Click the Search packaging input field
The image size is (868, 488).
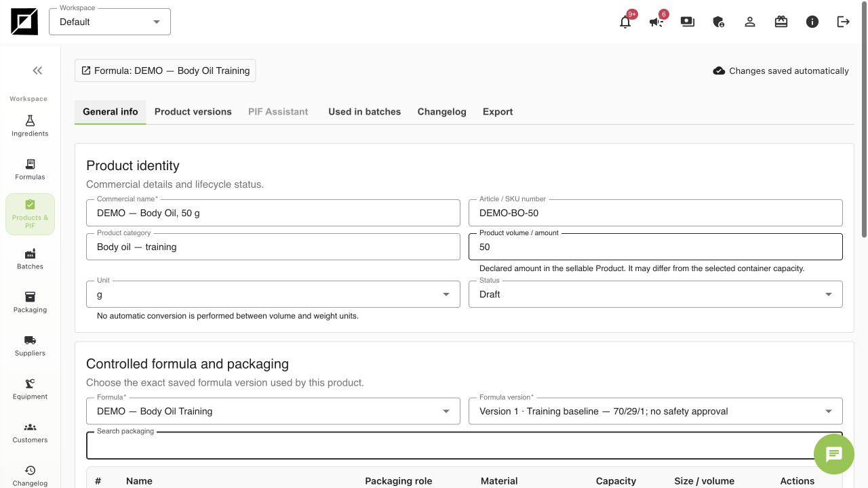pos(465,446)
